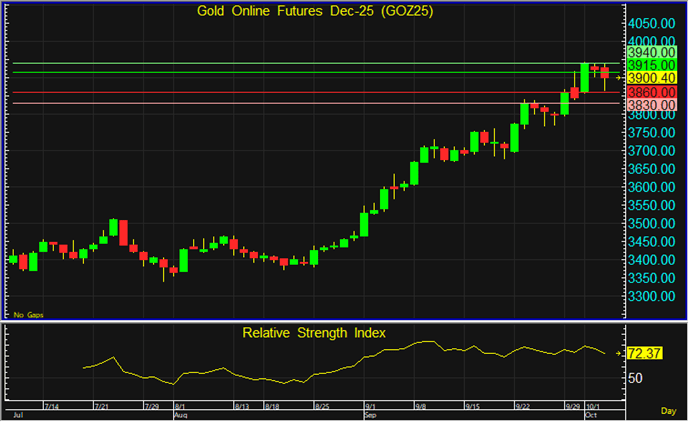
Task: Click the Day timeframe label
Action: point(668,411)
